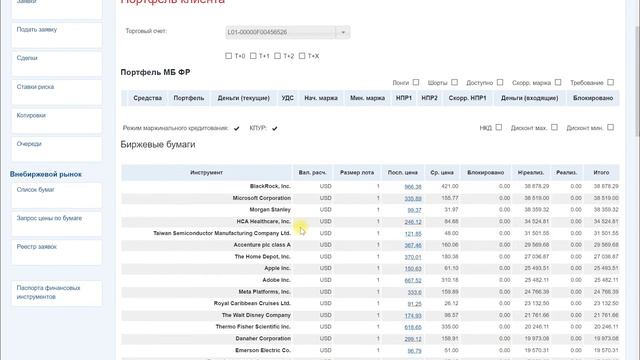This screenshot has width=640, height=360.
Task: Open Ставки риска in sidebar
Action: [57, 92]
